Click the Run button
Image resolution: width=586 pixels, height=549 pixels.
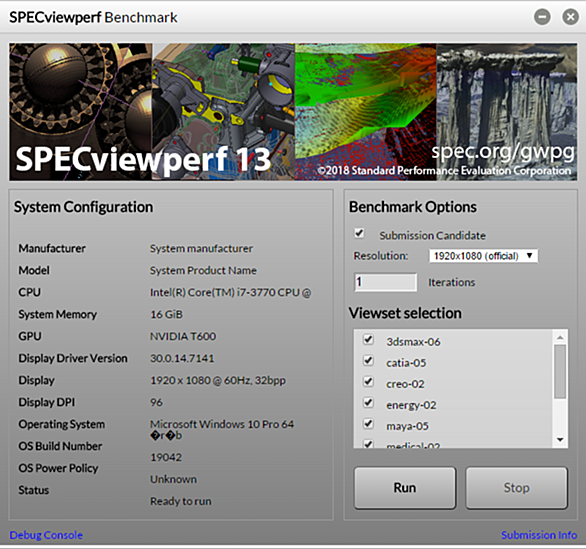(x=405, y=488)
